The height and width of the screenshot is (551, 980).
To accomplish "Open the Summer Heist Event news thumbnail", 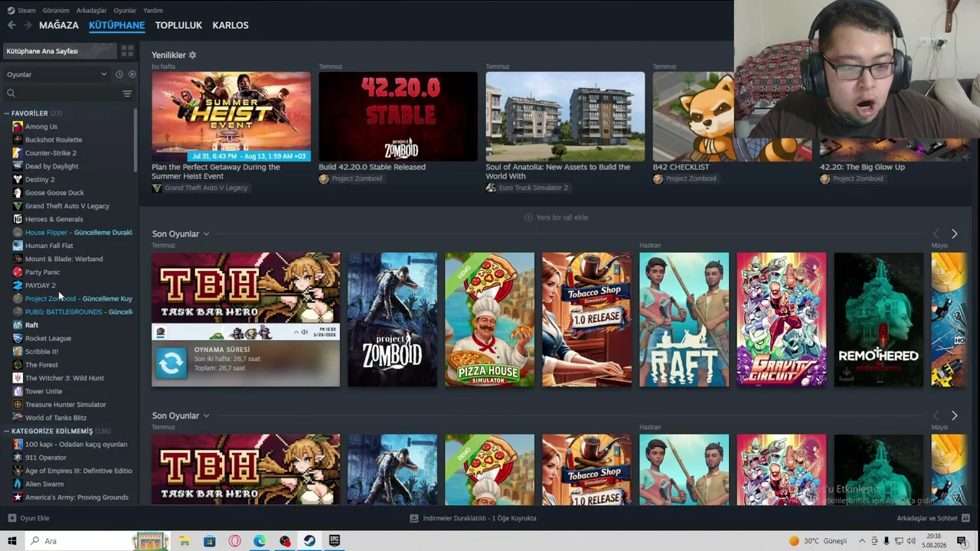I will [231, 116].
